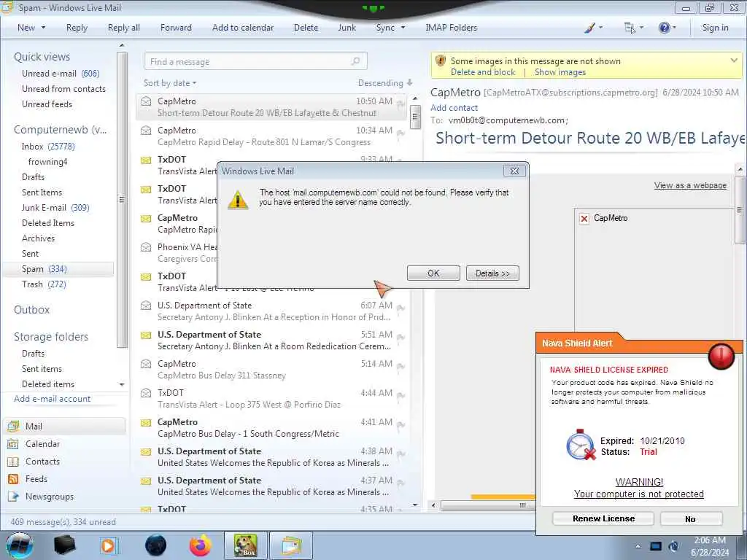This screenshot has height=560, width=747.
Task: Click unread envelope icon of 4:41 AM CapMetro
Action: pos(146,422)
